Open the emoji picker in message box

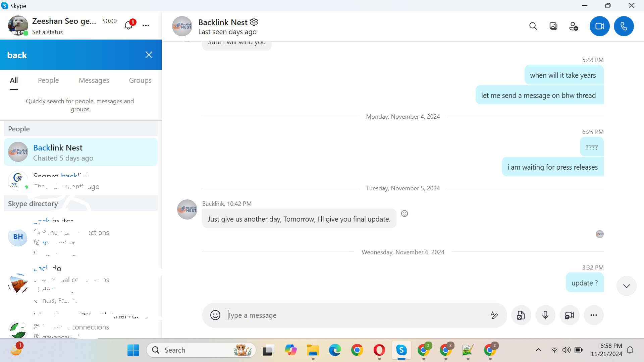click(215, 315)
